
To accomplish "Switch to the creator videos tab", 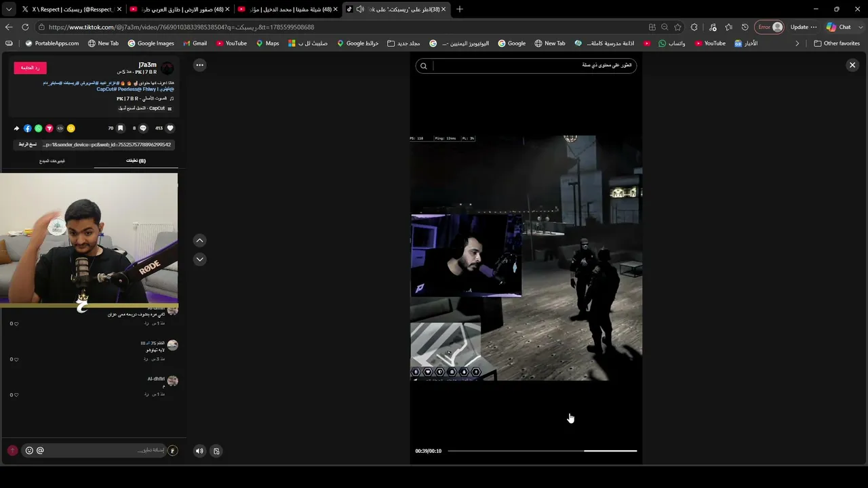I will pyautogui.click(x=52, y=161).
